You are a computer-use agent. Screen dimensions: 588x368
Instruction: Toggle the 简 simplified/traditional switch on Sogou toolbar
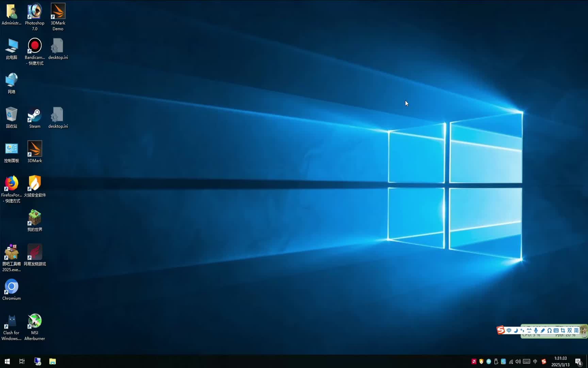click(x=576, y=331)
